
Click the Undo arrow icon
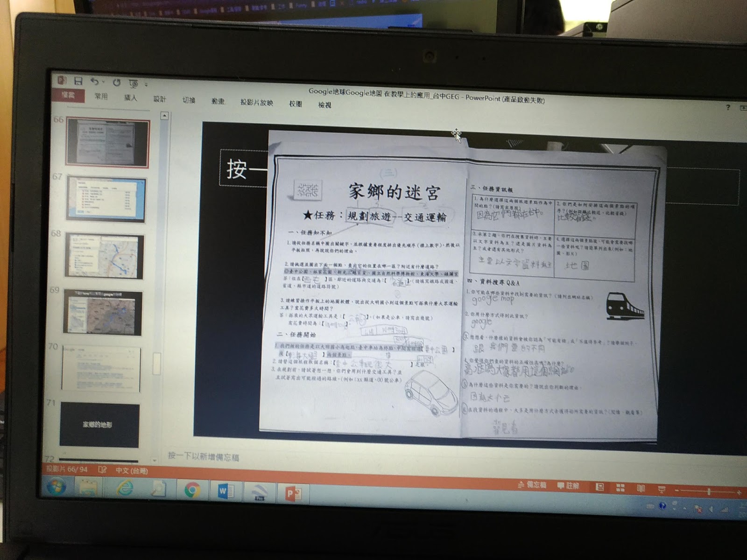(94, 81)
